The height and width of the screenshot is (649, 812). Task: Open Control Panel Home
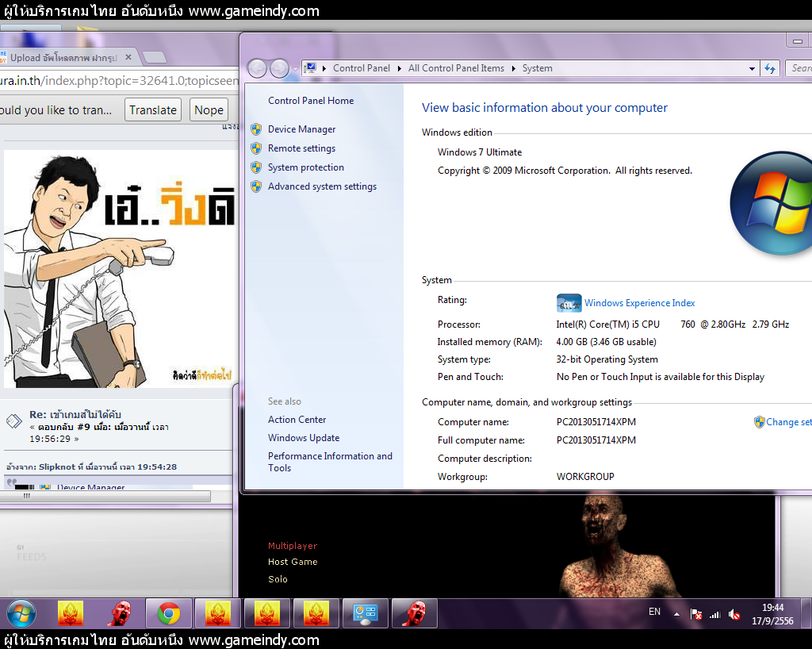[x=311, y=101]
